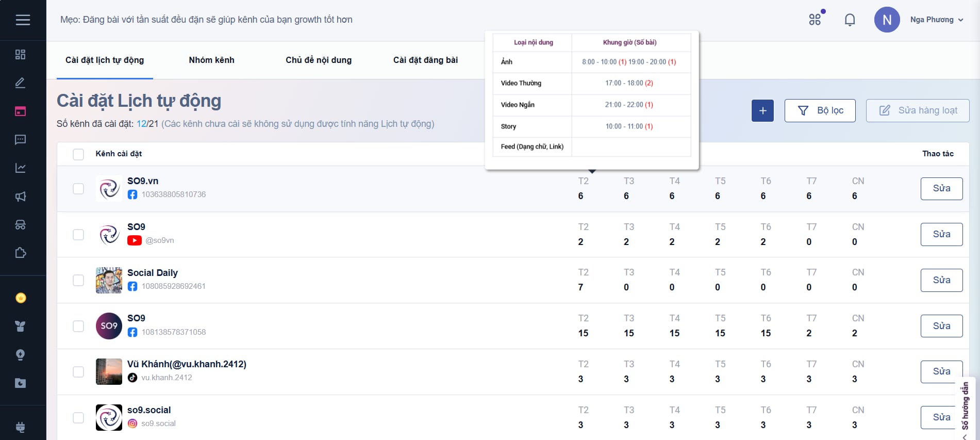
Task: Tick the checkbox for SO9 YouTube @so9vn
Action: tap(78, 235)
